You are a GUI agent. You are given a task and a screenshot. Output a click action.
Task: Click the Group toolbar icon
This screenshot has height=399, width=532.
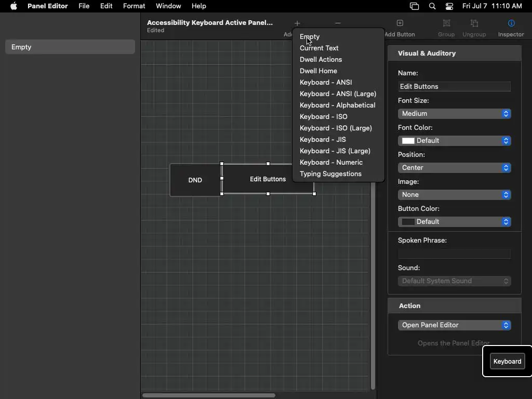point(446,23)
